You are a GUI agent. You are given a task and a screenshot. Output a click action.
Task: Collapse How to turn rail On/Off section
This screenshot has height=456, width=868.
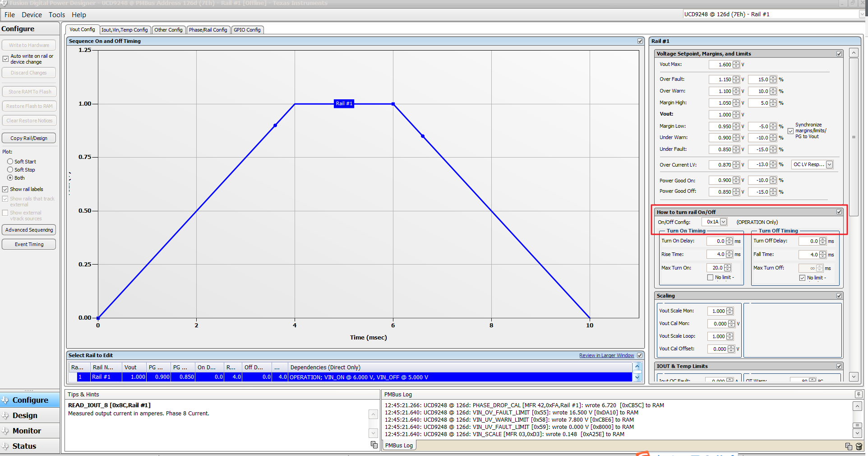(x=839, y=212)
